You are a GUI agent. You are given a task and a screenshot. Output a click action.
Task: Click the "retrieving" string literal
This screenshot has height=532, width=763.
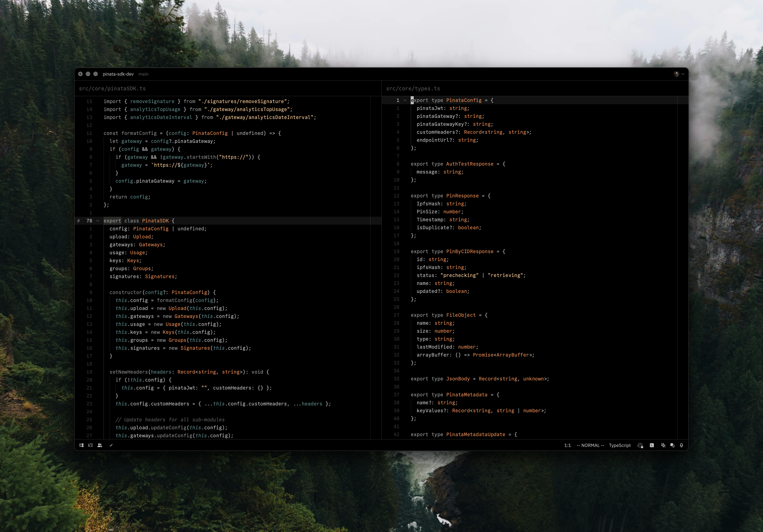coord(505,275)
